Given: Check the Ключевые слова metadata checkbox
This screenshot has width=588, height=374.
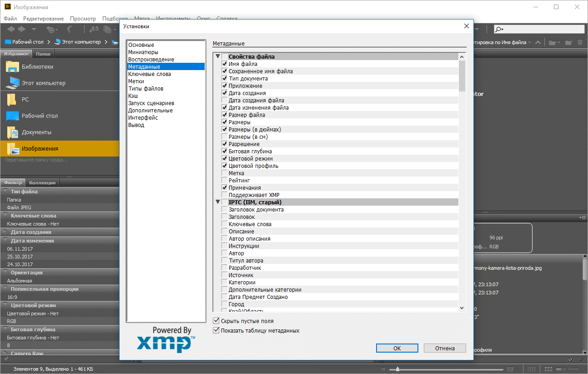Looking at the screenshot, I should [225, 224].
